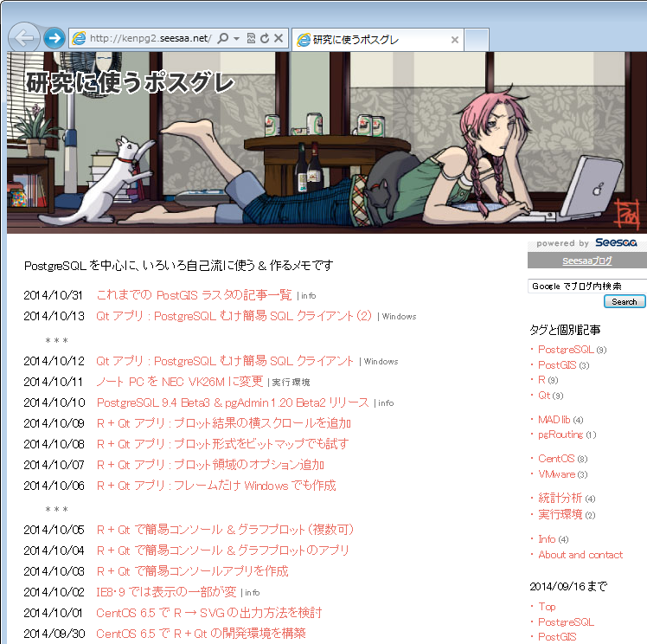Viewport: 647px width, 644px height.
Task: Click the Google blog search input field
Action: pyautogui.click(x=587, y=286)
